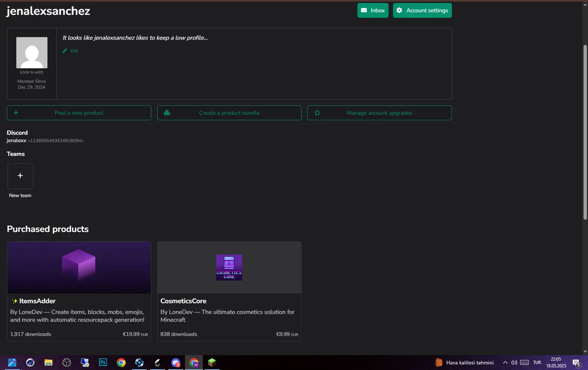Click the page's vertical scrollbar thumb
The width and height of the screenshot is (588, 370).
(585, 132)
